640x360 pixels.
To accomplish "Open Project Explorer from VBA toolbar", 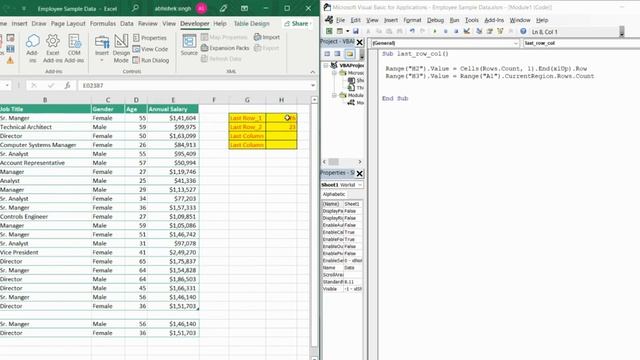I will click(479, 31).
